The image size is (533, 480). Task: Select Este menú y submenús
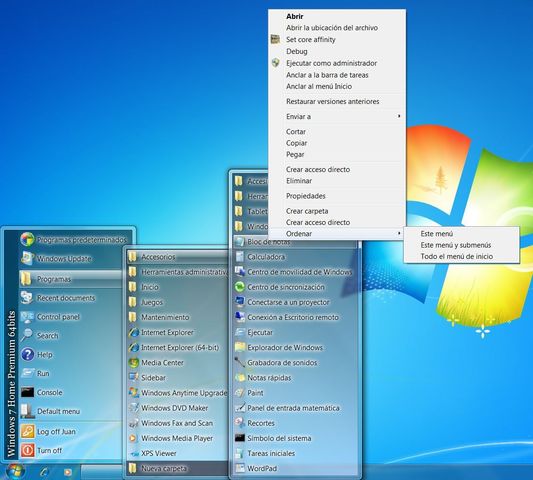(462, 245)
